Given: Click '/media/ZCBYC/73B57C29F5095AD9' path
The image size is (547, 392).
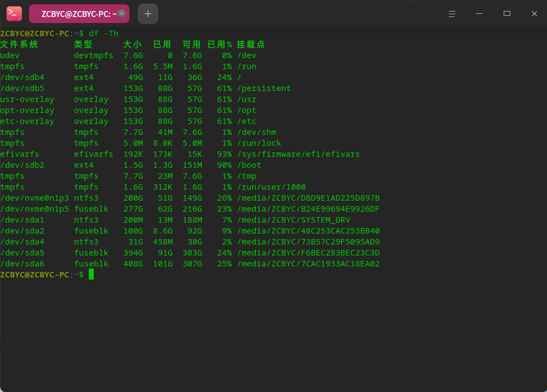Looking at the screenshot, I should [309, 242].
